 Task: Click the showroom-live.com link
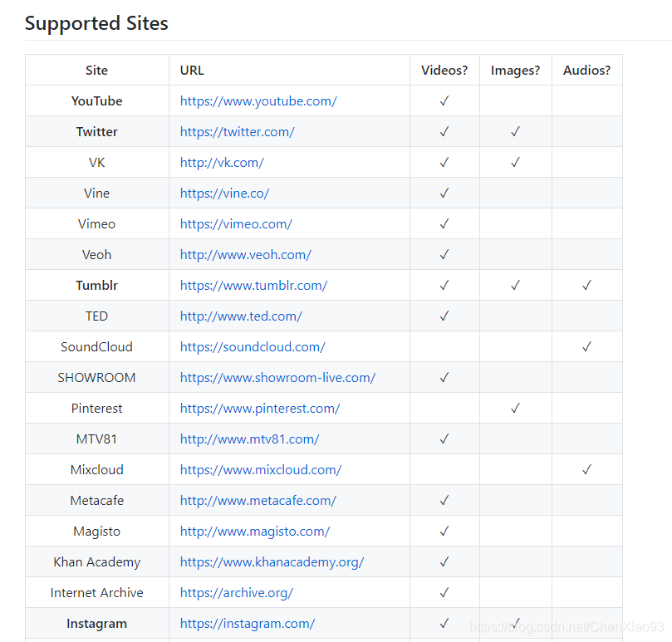click(x=277, y=378)
